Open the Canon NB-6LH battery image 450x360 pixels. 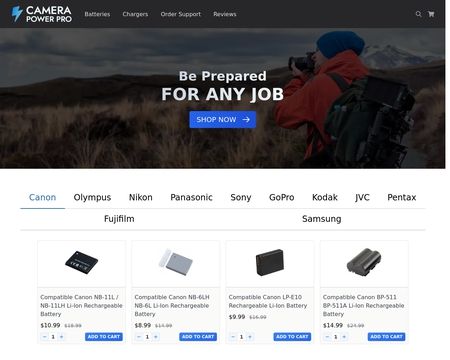176,262
